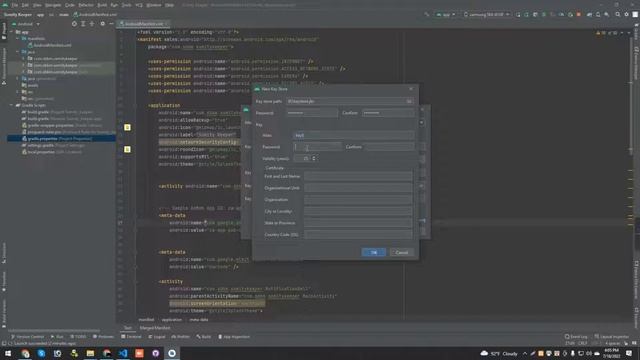Focus the Key Confirm password field
The height and width of the screenshot is (360, 640).
pos(389,147)
